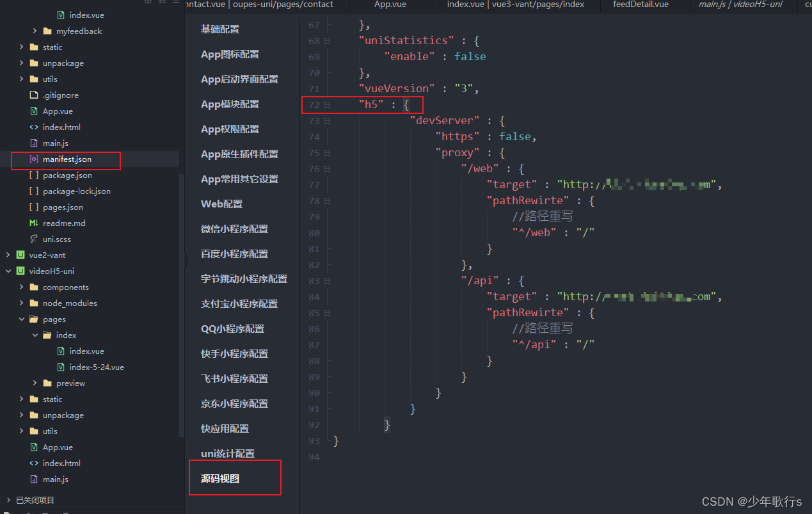Screen dimensions: 812x514
Task: Open the 支付宝小程序配置 section
Action: point(239,304)
